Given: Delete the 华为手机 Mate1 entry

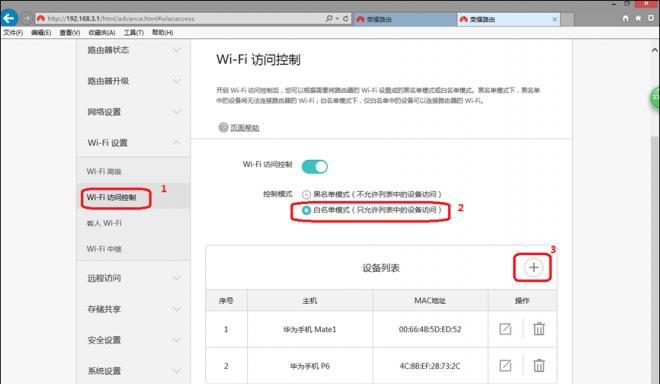Looking at the screenshot, I should (539, 329).
